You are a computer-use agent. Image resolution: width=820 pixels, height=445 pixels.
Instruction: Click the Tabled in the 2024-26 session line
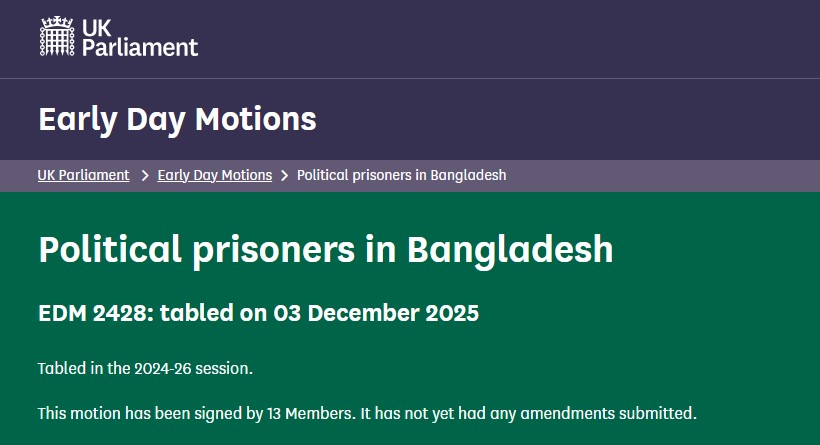pyautogui.click(x=146, y=368)
